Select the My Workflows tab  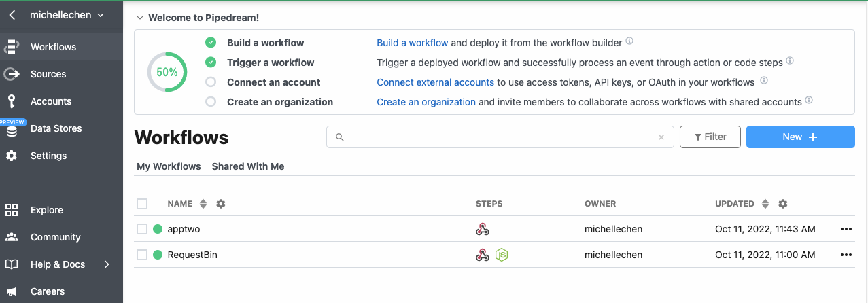click(169, 166)
